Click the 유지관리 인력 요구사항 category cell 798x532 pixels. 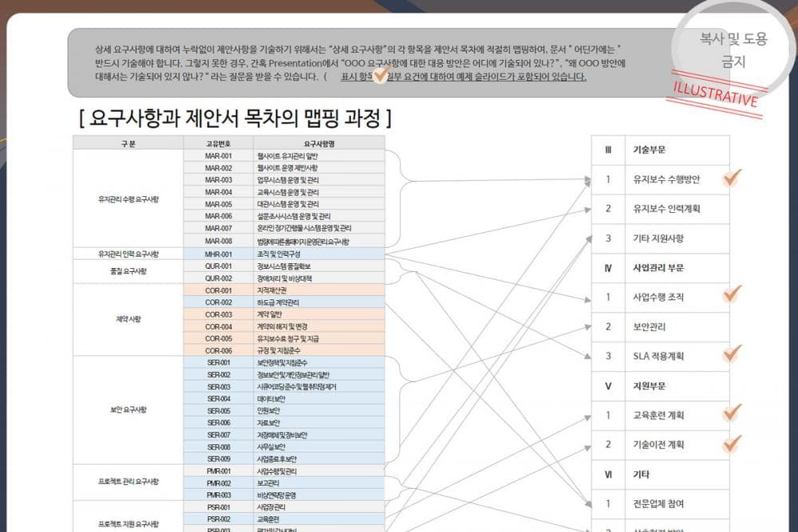(128, 254)
